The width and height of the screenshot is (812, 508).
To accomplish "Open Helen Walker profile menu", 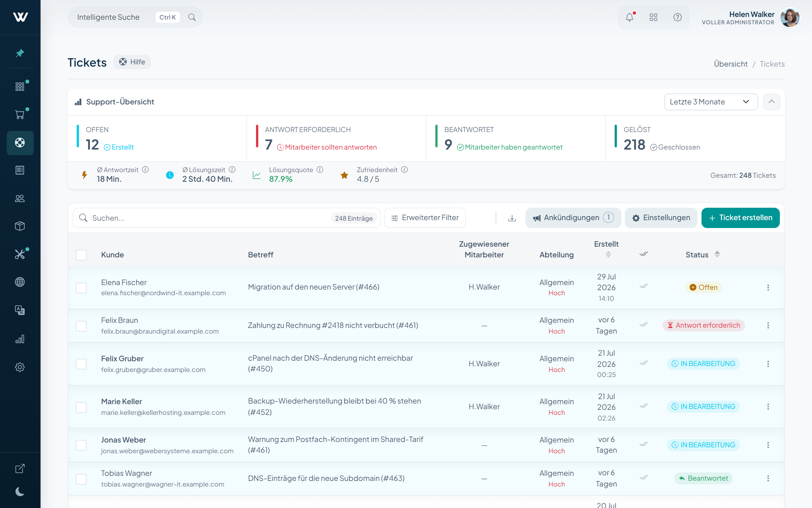I will point(751,18).
